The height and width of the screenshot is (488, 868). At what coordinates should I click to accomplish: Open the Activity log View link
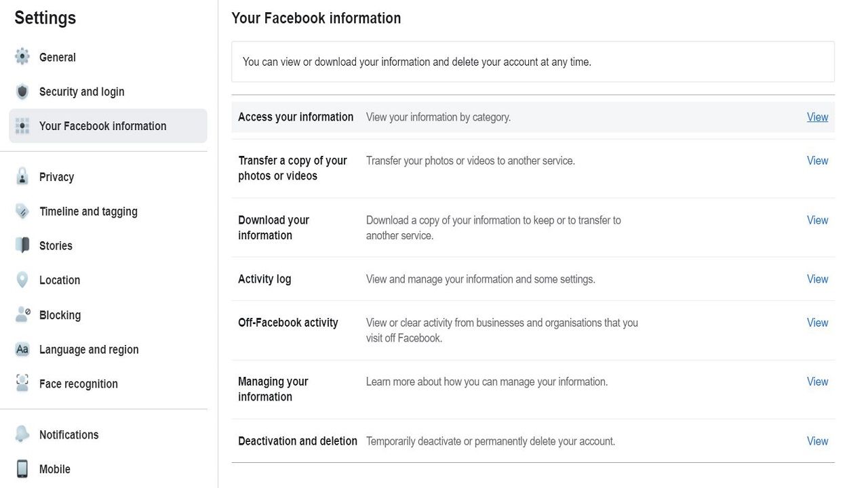[817, 279]
